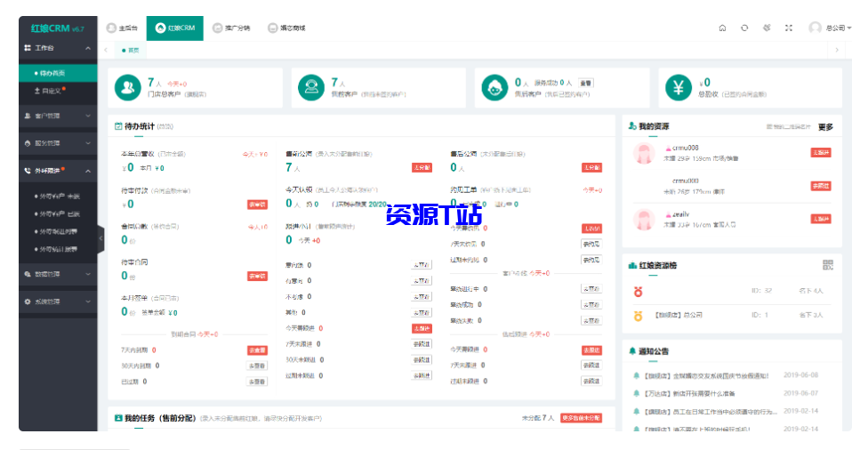Click red 去分配 button under 售后公海

coord(591,167)
